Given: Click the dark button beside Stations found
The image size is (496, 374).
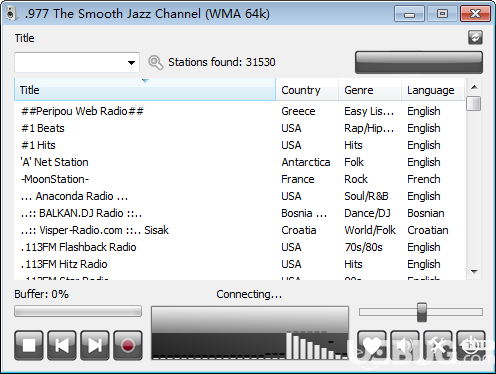Looking at the screenshot, I should [x=419, y=62].
